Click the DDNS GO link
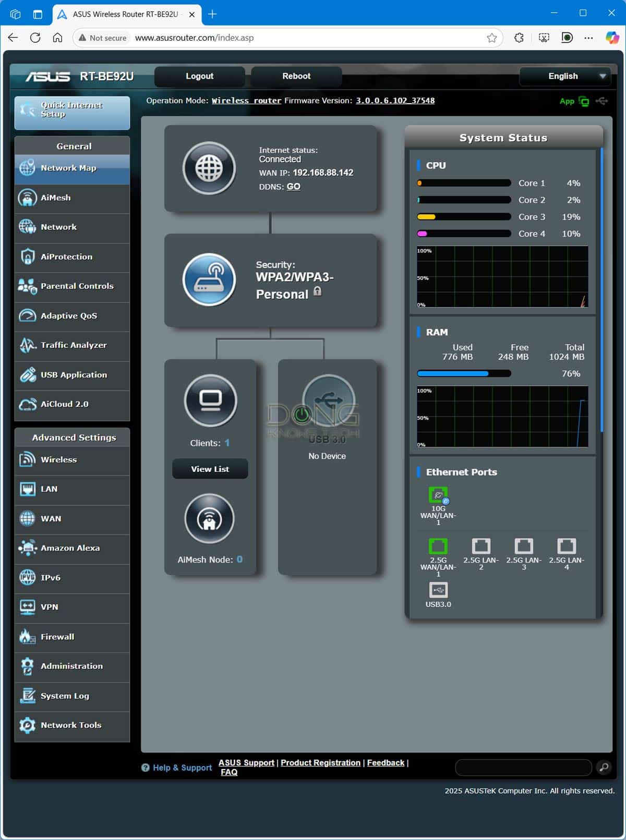This screenshot has width=626, height=840. click(x=294, y=187)
